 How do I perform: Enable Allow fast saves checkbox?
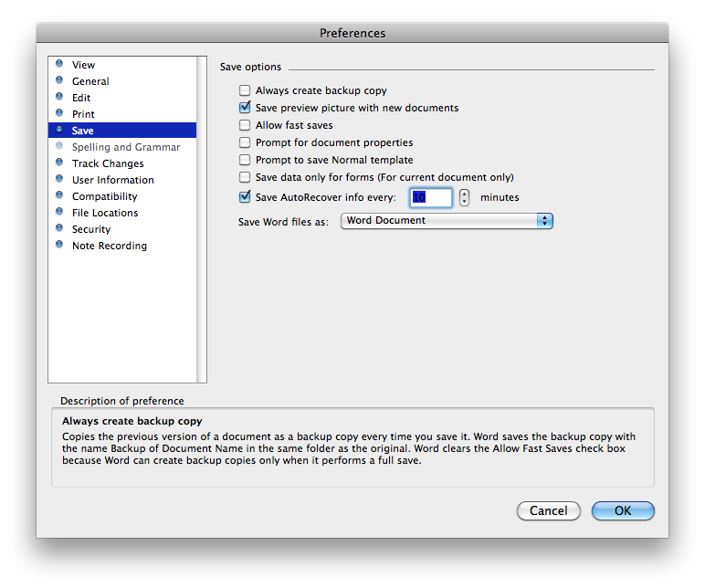(245, 125)
